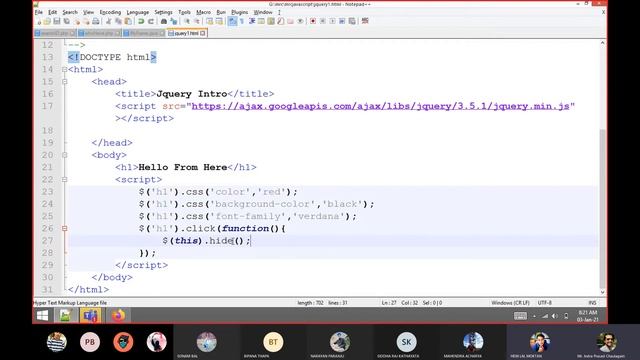Click the Paste clipboard toolbar icon
Image resolution: width=640 pixels, height=360 pixels.
pyautogui.click(x=128, y=21)
